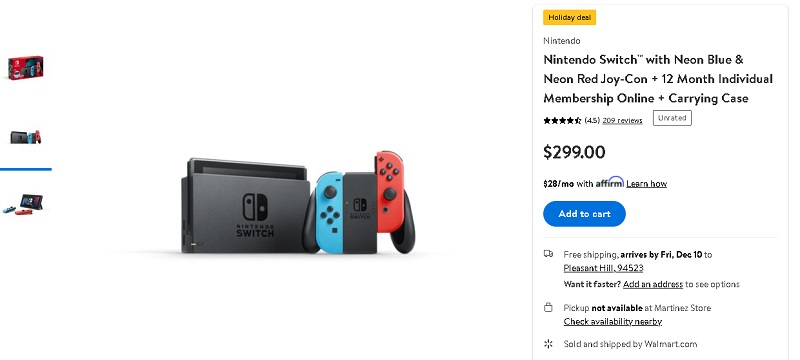Click the Affirm logo
This screenshot has height=360, width=800.
coord(610,182)
